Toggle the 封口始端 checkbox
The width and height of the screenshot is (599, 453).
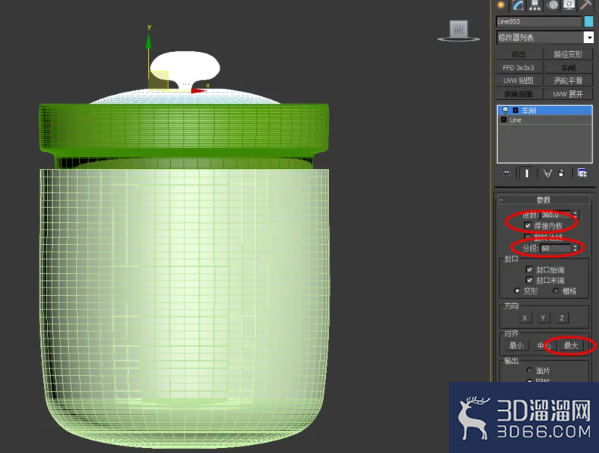coord(529,270)
